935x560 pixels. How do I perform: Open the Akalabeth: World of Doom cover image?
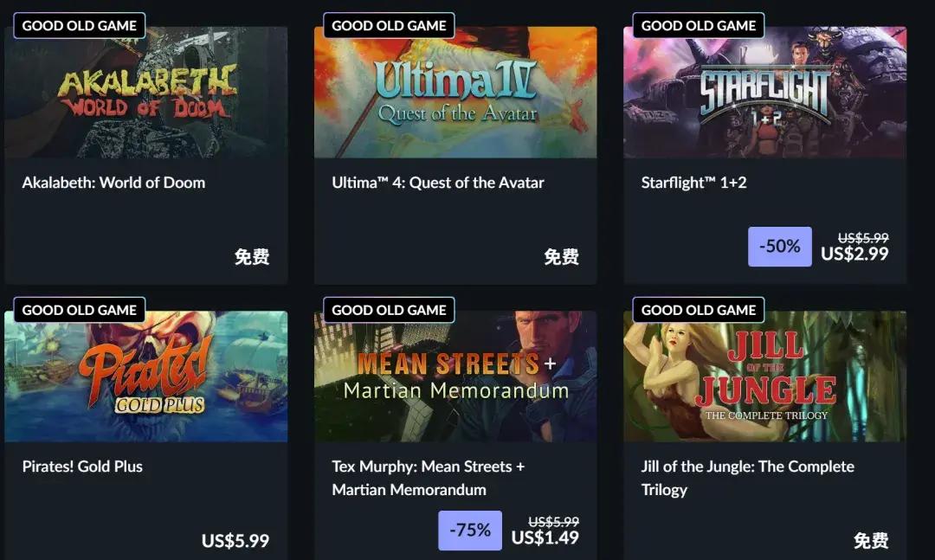(146, 93)
